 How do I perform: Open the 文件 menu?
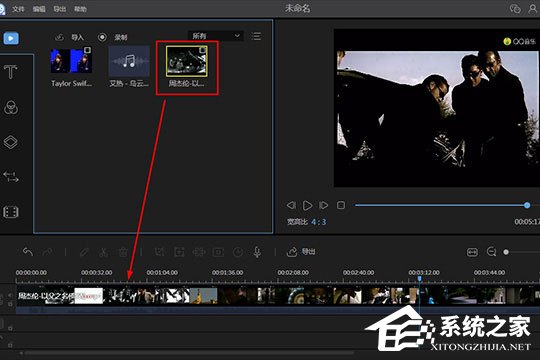(18, 9)
